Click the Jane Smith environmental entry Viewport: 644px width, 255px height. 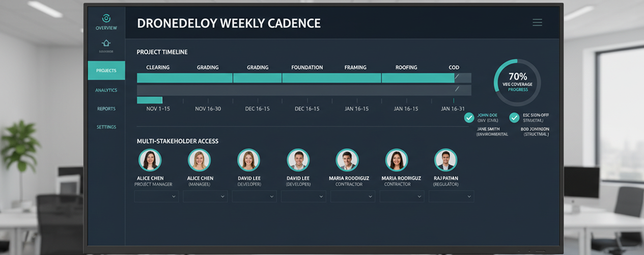pos(492,132)
